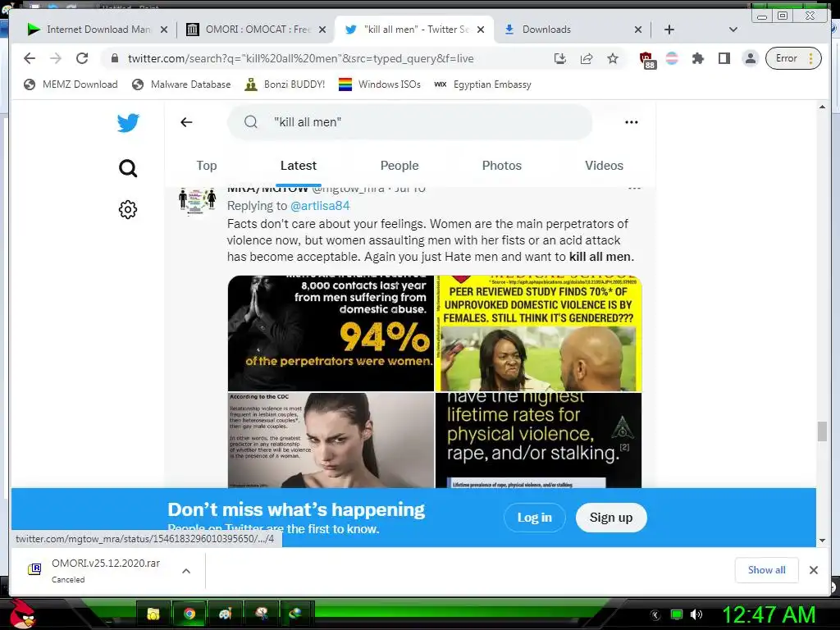Open the lifetime rates dark image
Screen dimensions: 840x630
[x=538, y=441]
